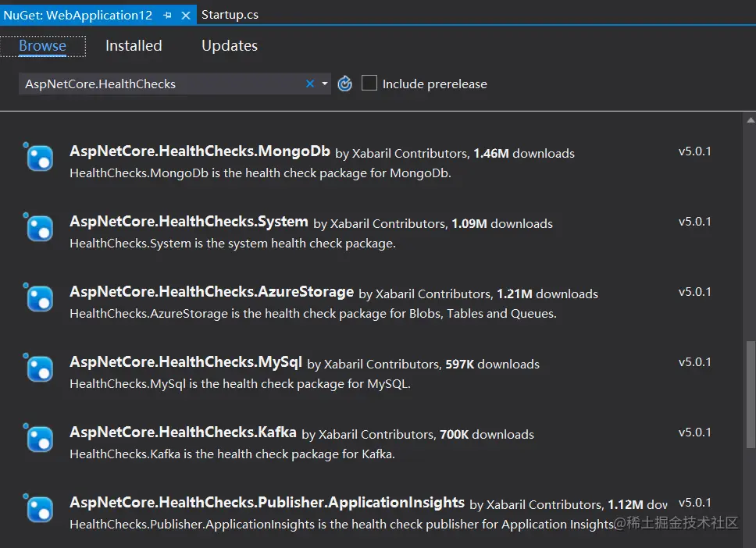Viewport: 756px width, 548px height.
Task: Clear the search box text
Action: coord(310,84)
